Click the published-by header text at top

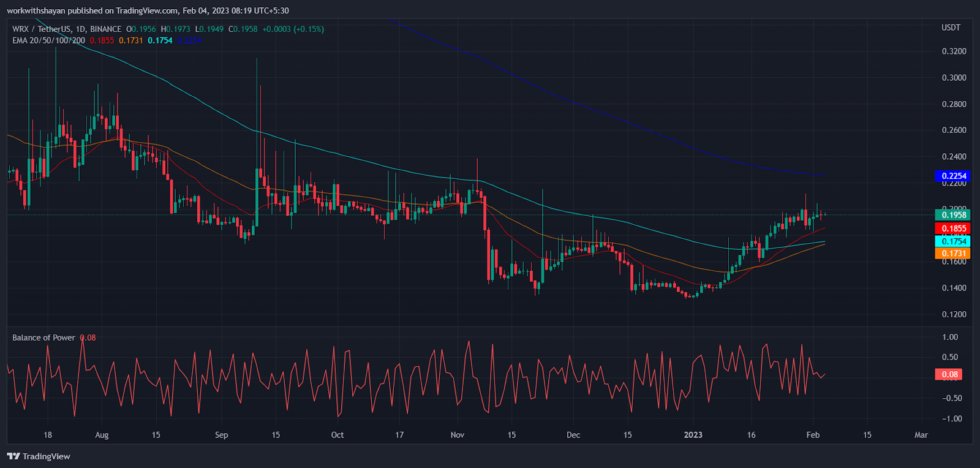point(148,10)
